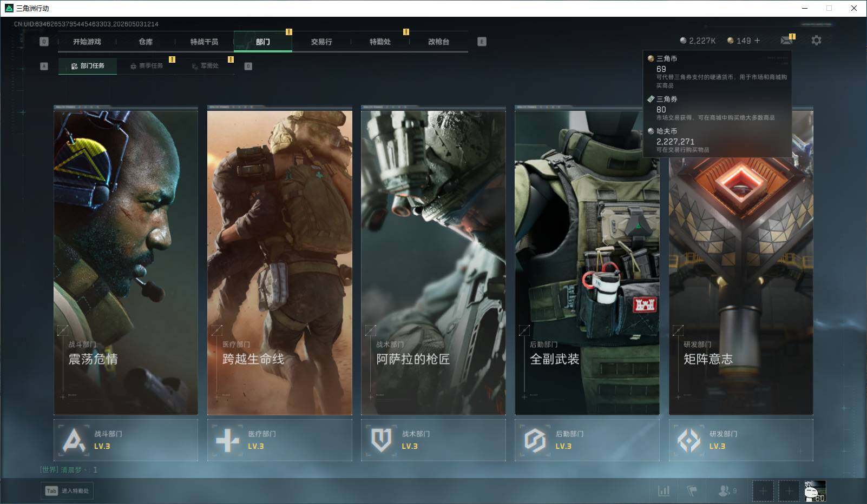Open the 震荡危情 department card
Image resolution: width=867 pixels, height=504 pixels.
126,261
